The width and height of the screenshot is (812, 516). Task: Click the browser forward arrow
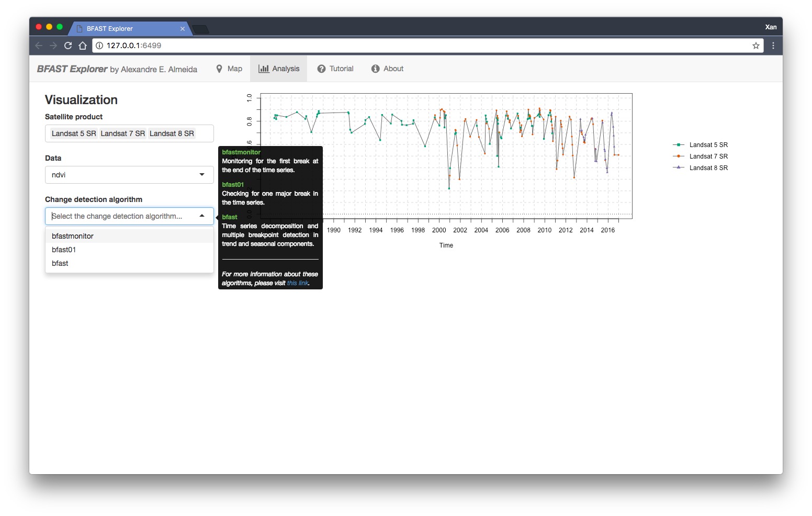tap(53, 46)
